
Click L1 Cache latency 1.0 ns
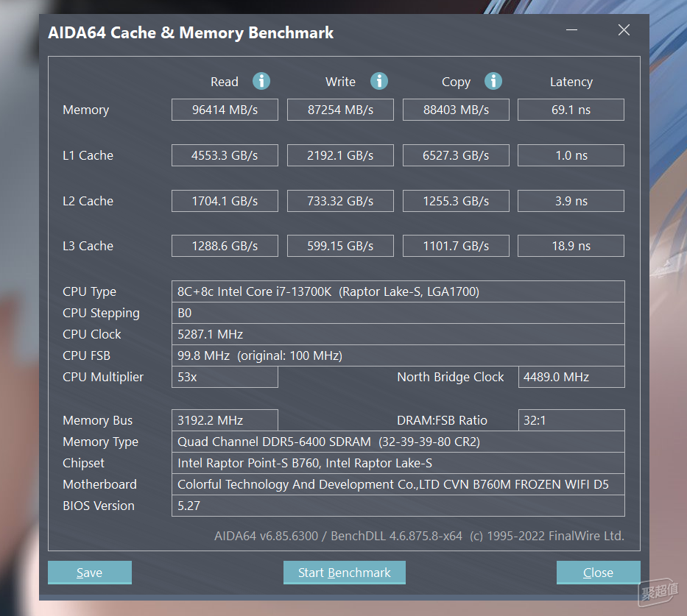click(x=571, y=155)
